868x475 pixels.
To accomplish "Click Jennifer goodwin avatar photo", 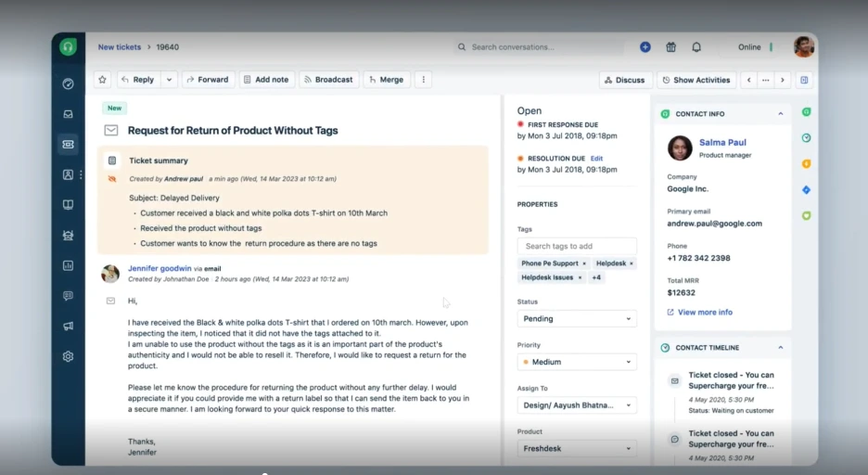I will 110,274.
